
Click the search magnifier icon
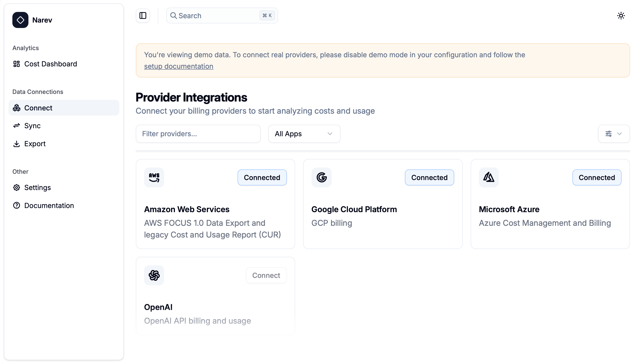[x=173, y=15]
